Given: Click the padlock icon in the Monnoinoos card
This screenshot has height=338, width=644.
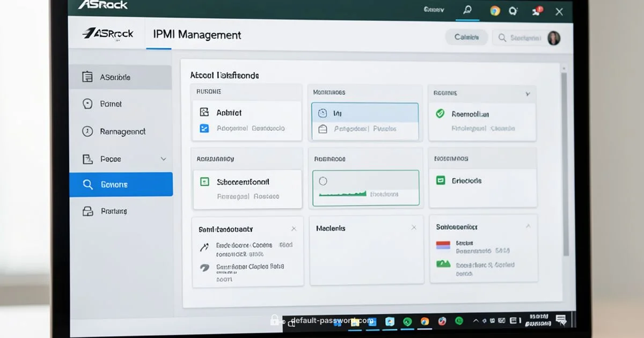Looking at the screenshot, I should coord(323,129).
